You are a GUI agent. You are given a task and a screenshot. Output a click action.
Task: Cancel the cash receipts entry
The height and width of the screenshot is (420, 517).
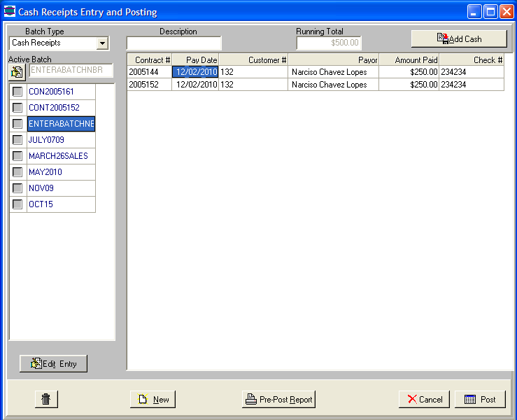tap(424, 399)
